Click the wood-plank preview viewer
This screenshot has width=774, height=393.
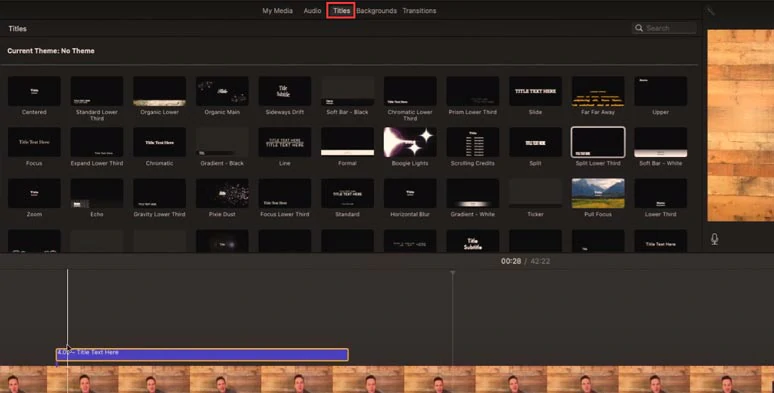[740, 125]
